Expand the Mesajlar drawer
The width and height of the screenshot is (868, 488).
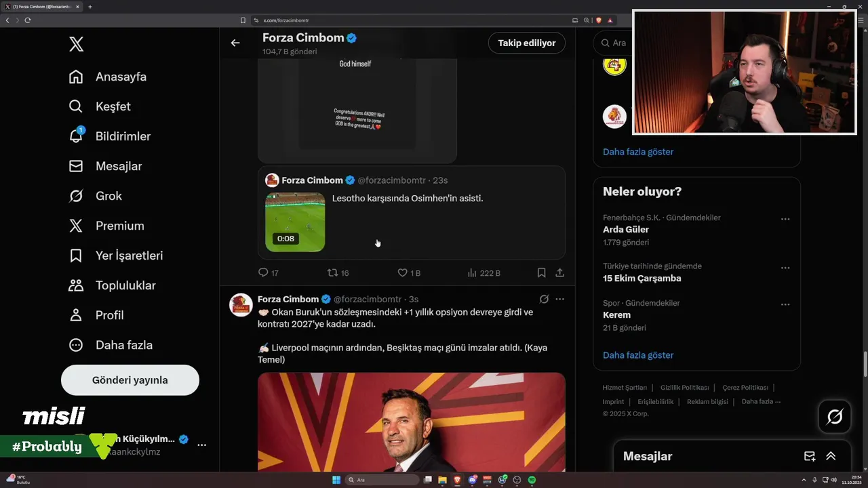(831, 456)
